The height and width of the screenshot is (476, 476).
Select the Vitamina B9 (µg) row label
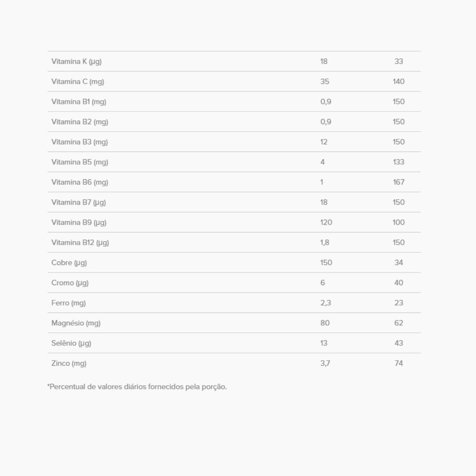tap(79, 223)
